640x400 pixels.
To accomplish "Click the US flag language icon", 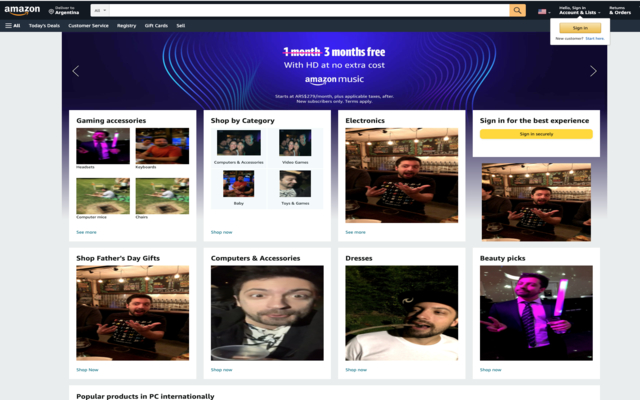I will pos(543,11).
